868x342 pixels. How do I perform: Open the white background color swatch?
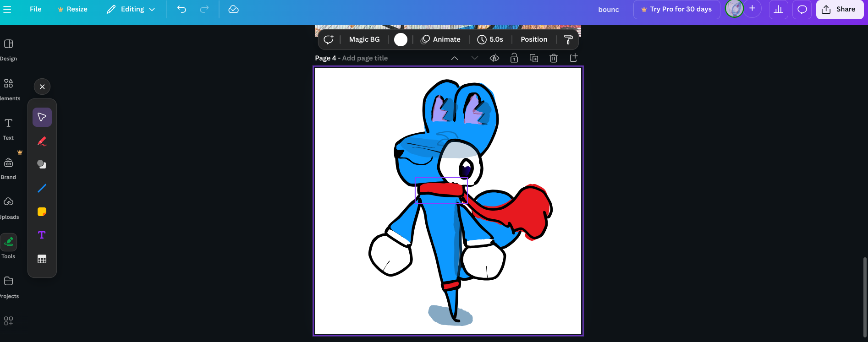click(401, 40)
